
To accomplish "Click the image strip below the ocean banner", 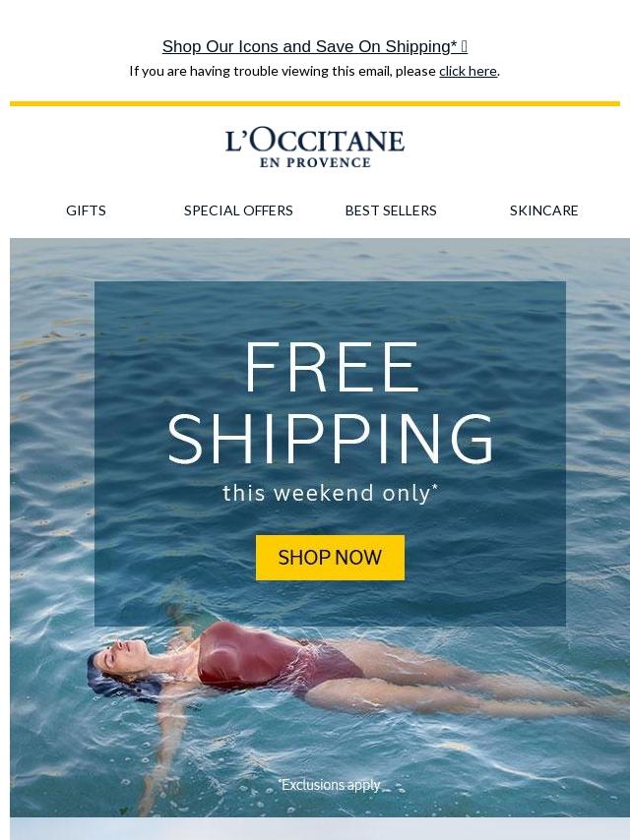I will point(320,829).
